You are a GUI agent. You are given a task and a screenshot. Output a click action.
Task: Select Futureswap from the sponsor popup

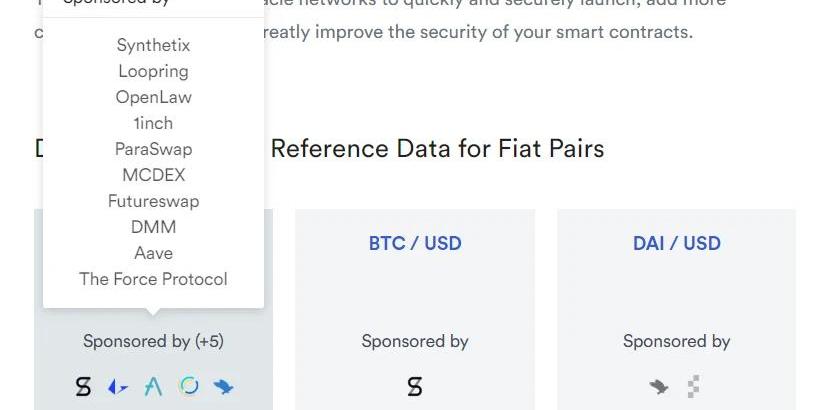click(153, 201)
